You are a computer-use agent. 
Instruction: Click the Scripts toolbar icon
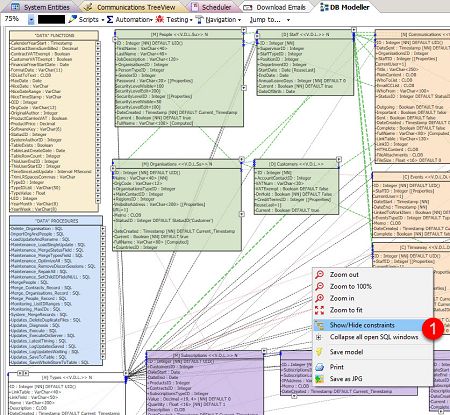(x=72, y=20)
